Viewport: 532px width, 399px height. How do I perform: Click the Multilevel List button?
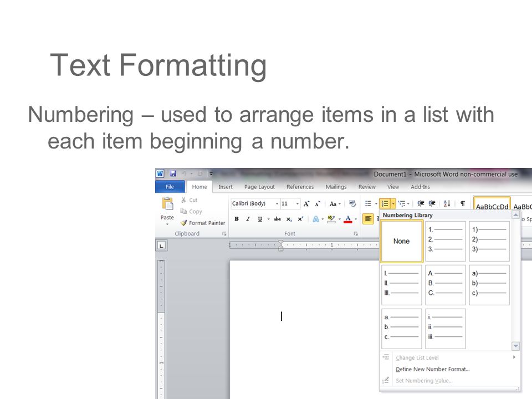click(x=402, y=203)
